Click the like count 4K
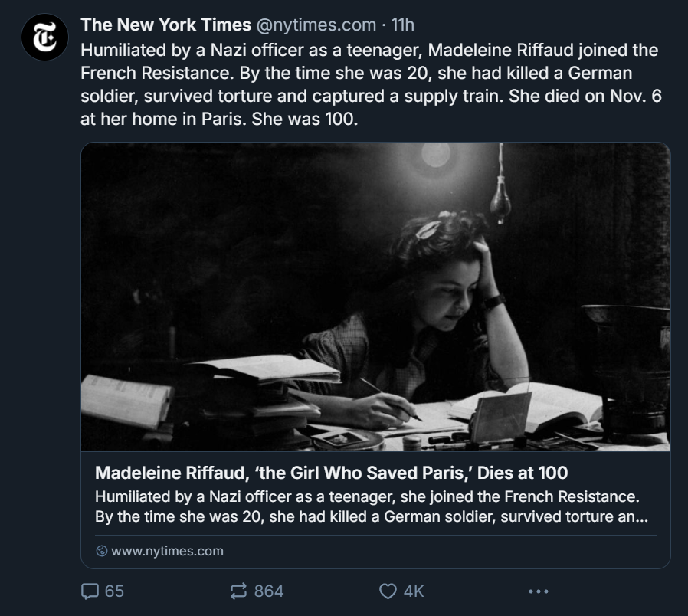 click(x=414, y=591)
